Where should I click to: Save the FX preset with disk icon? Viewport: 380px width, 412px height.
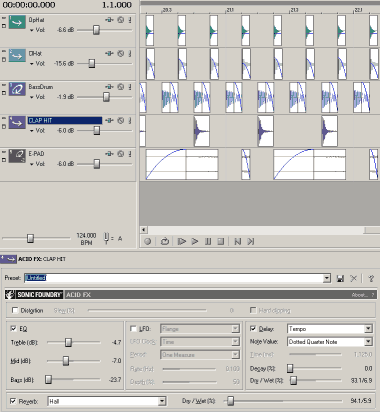(x=340, y=278)
